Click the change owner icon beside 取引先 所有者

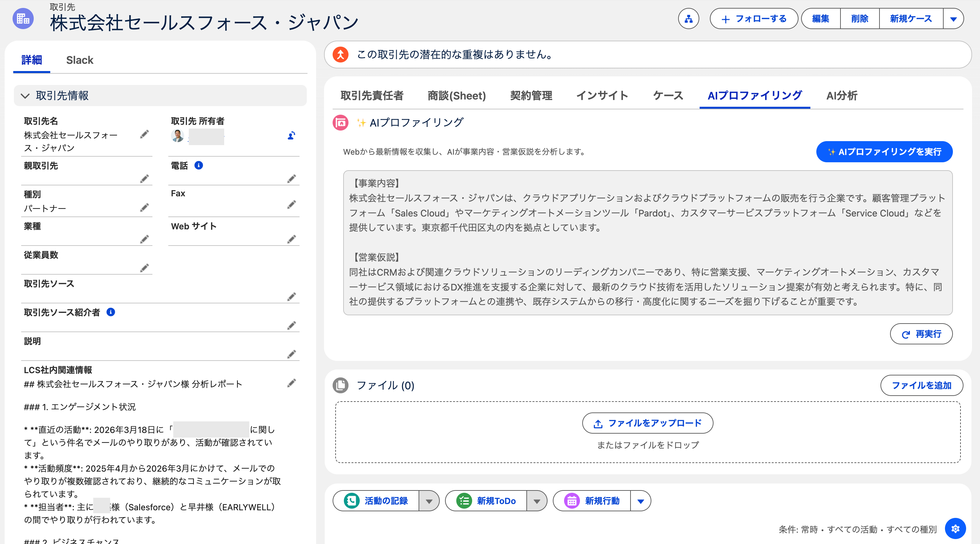pyautogui.click(x=291, y=136)
